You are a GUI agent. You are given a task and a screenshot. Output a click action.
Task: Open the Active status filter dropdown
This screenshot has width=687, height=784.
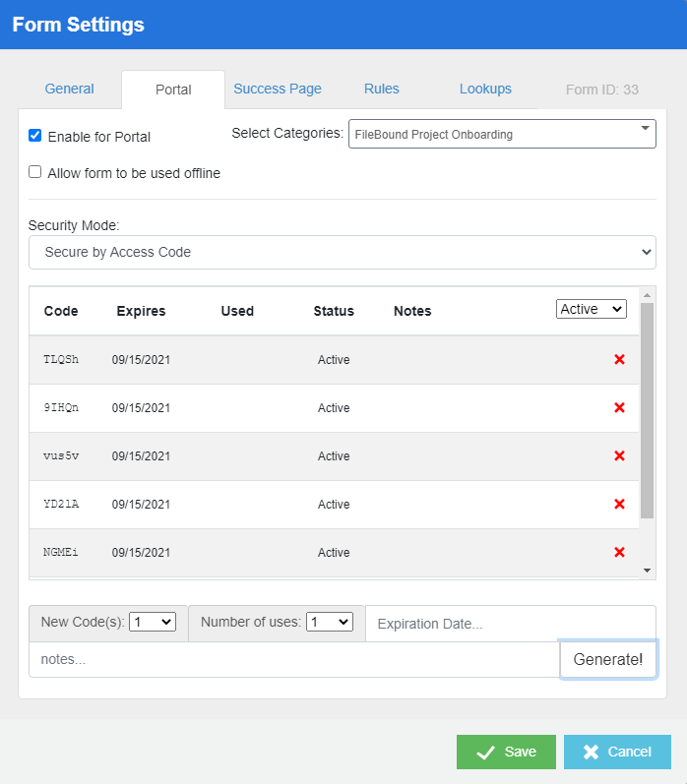591,309
